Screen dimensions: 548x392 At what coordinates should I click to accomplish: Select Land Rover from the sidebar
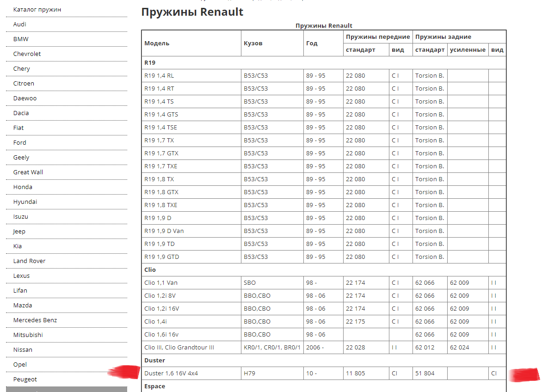[29, 261]
